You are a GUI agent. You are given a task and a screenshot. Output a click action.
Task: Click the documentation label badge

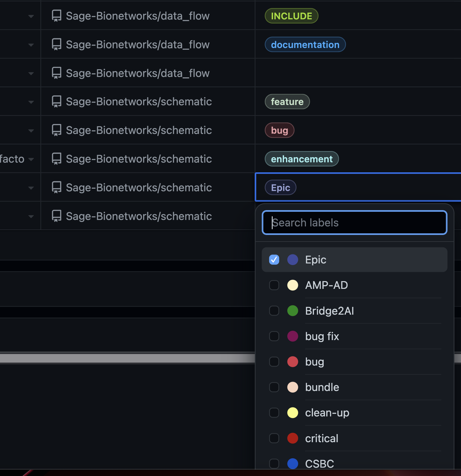click(x=305, y=44)
